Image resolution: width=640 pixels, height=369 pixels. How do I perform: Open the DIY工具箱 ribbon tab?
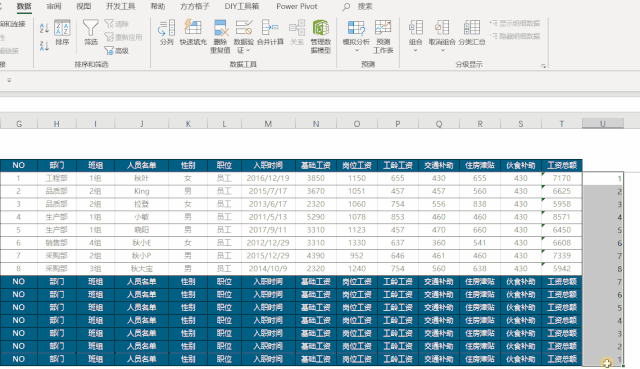[x=242, y=7]
